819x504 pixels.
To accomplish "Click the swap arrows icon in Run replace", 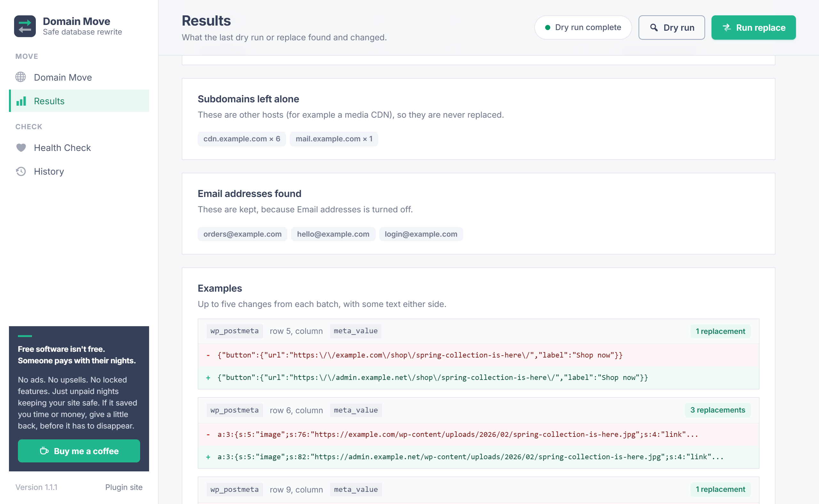I will (x=727, y=28).
